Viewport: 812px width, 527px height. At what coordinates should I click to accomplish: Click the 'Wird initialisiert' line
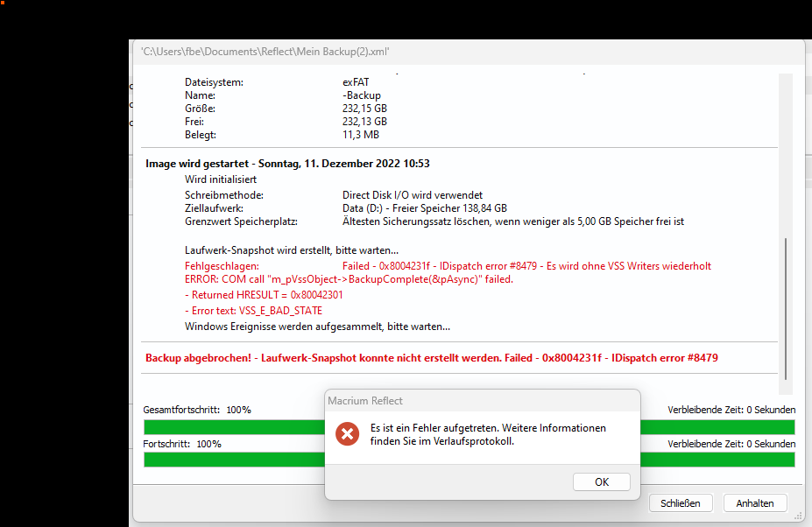coord(221,179)
